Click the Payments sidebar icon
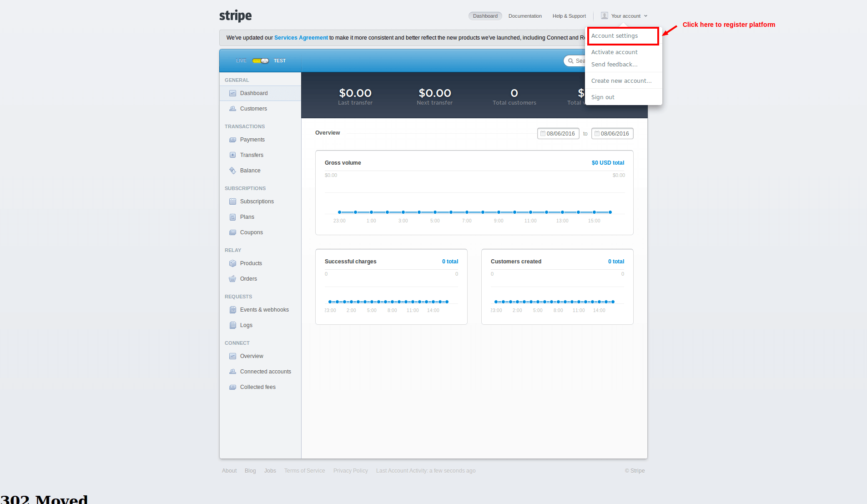Viewport: 867px width, 504px height. coord(232,140)
